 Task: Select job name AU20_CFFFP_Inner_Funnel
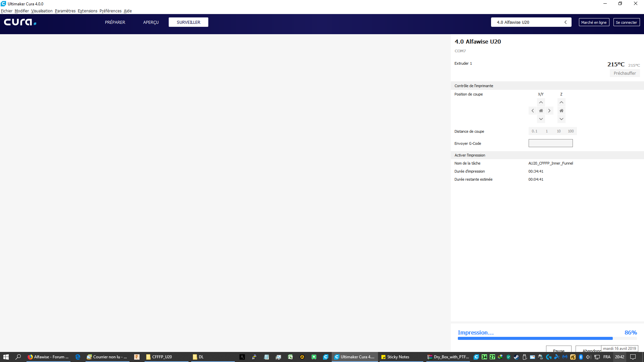551,163
